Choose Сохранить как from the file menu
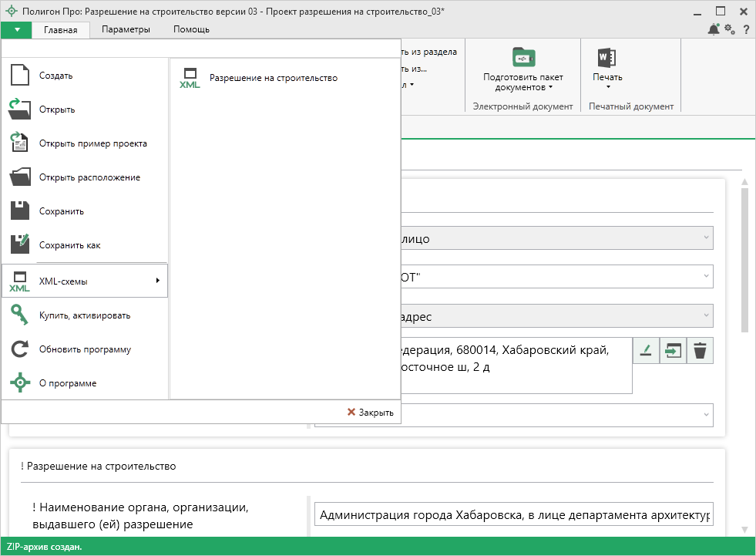756x556 pixels. 69,245
